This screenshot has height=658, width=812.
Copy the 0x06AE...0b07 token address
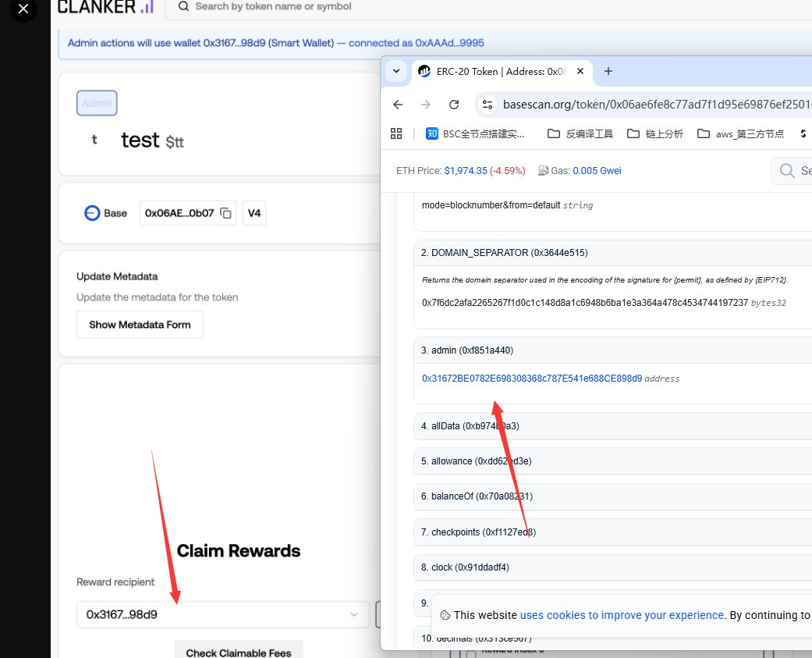tap(225, 213)
